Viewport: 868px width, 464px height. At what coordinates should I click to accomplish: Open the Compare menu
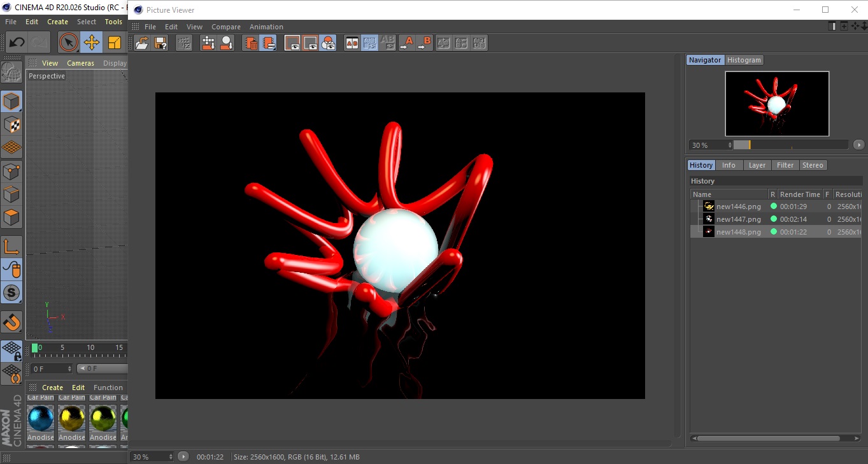[x=225, y=27]
